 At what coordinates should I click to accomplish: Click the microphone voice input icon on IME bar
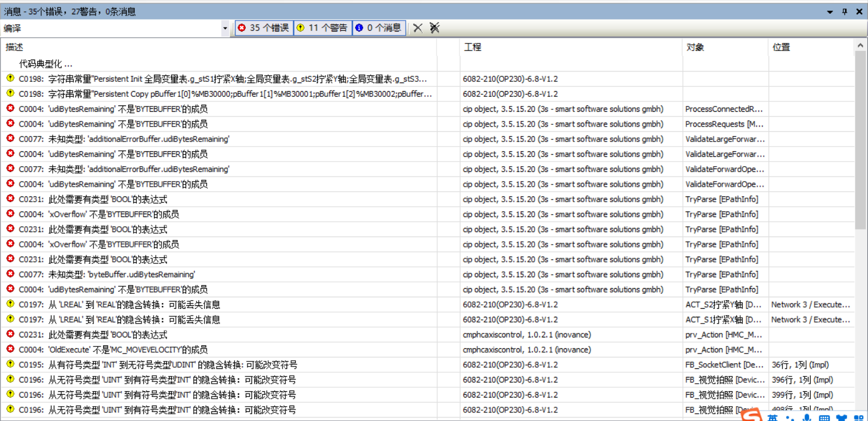click(807, 417)
